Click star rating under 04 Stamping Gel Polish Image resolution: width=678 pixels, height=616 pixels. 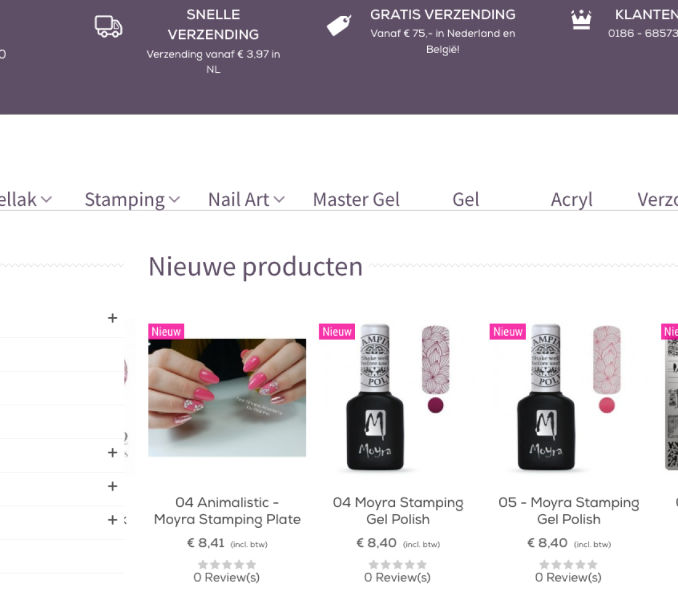point(398,564)
